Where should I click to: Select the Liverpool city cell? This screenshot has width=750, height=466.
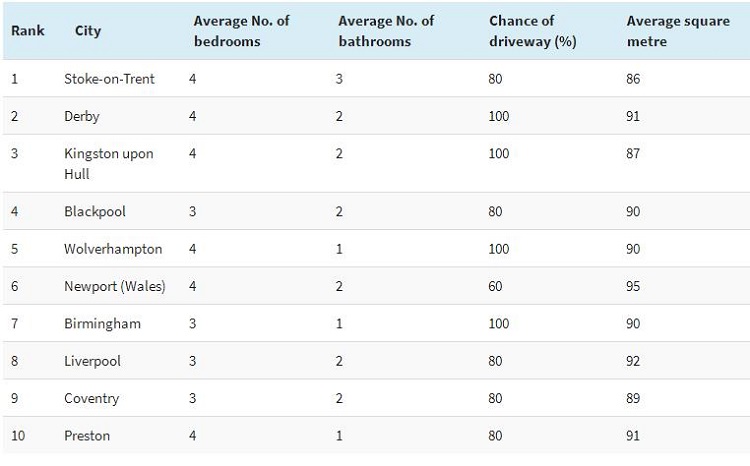click(92, 361)
